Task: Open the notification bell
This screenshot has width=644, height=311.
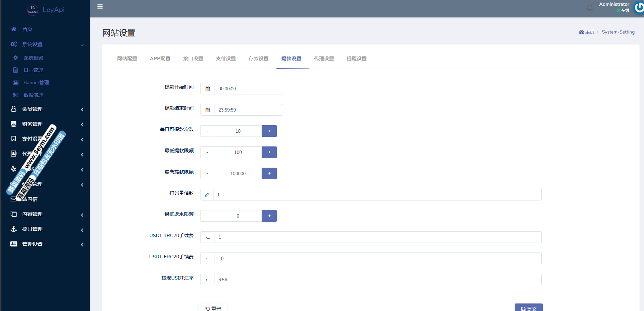Action: point(590,8)
